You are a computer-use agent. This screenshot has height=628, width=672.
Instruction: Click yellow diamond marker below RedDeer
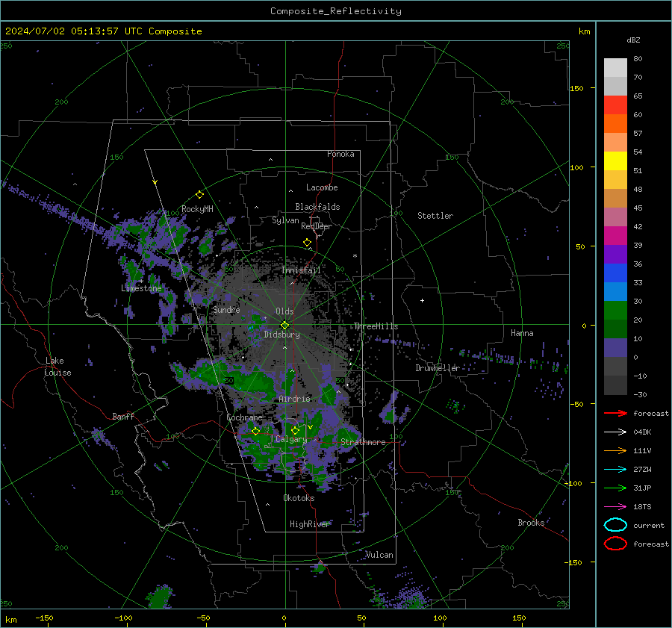[307, 243]
